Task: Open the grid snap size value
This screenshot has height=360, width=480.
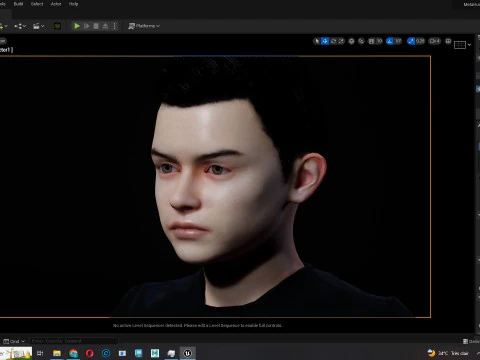Action: coord(379,41)
